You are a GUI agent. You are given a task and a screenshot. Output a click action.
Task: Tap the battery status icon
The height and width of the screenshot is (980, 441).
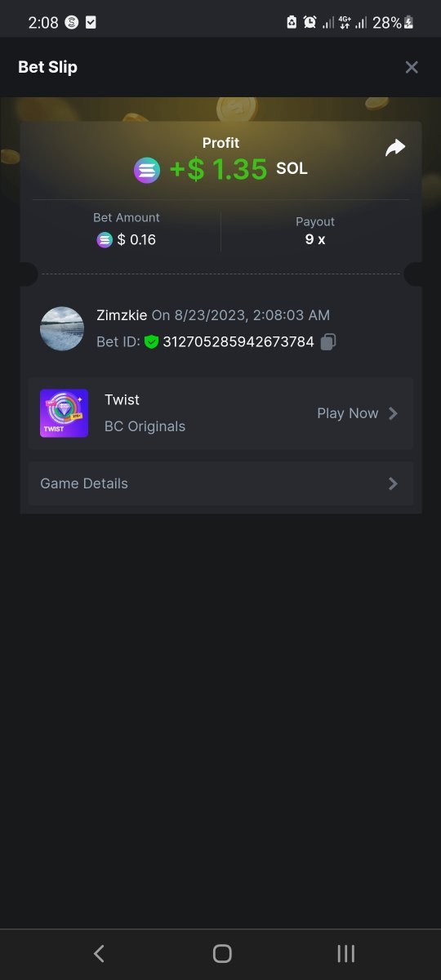pyautogui.click(x=408, y=23)
